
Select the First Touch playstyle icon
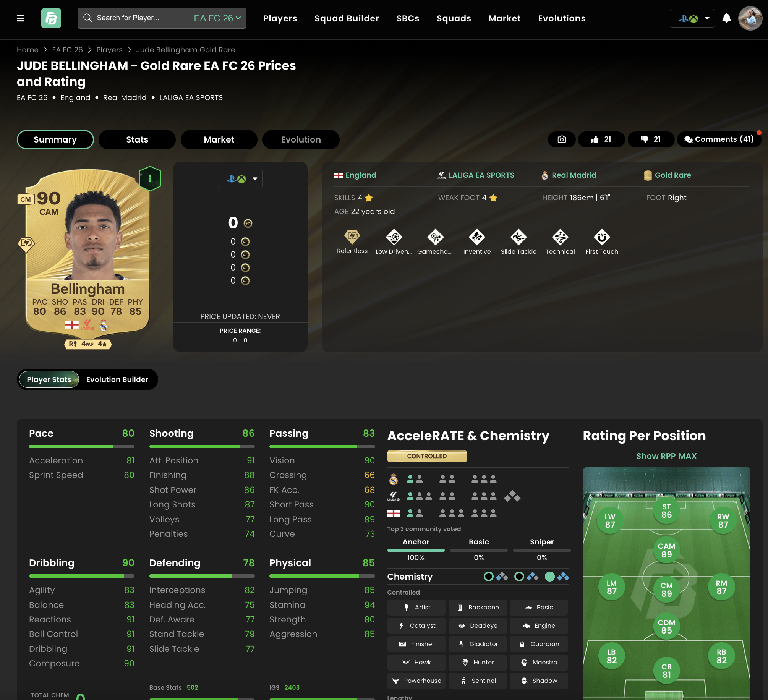tap(602, 237)
